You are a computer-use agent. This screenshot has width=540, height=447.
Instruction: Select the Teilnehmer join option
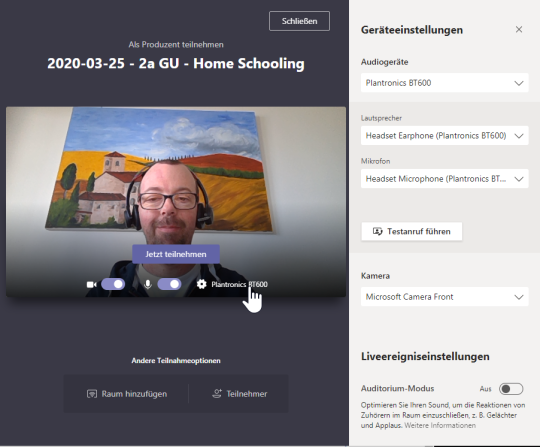239,394
